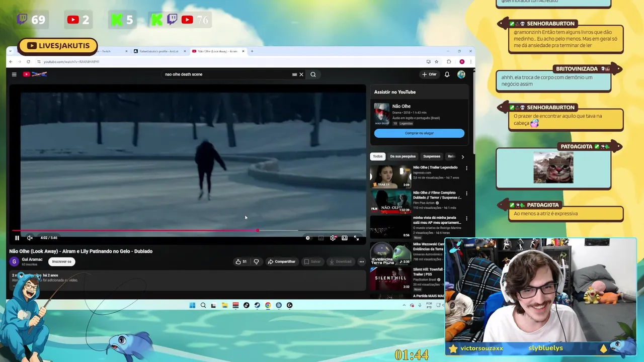Click Comprar ou alugar button
The width and height of the screenshot is (644, 362).
click(x=419, y=133)
